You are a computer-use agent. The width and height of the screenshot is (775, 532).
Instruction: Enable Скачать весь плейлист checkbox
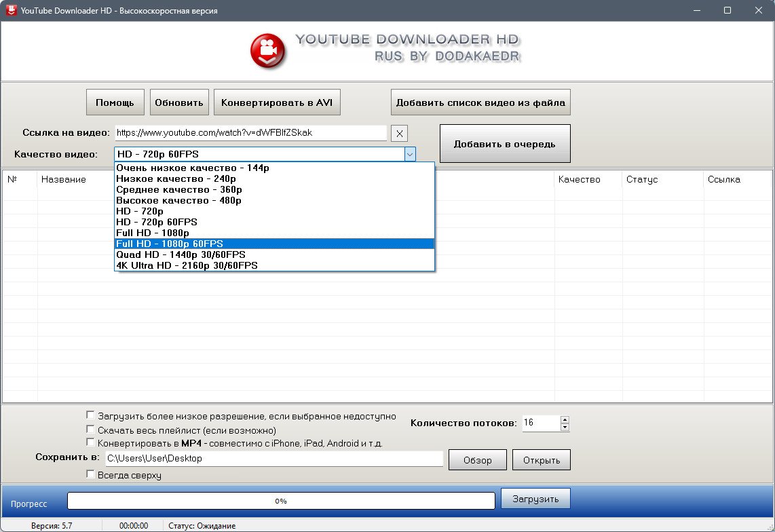[x=90, y=429]
